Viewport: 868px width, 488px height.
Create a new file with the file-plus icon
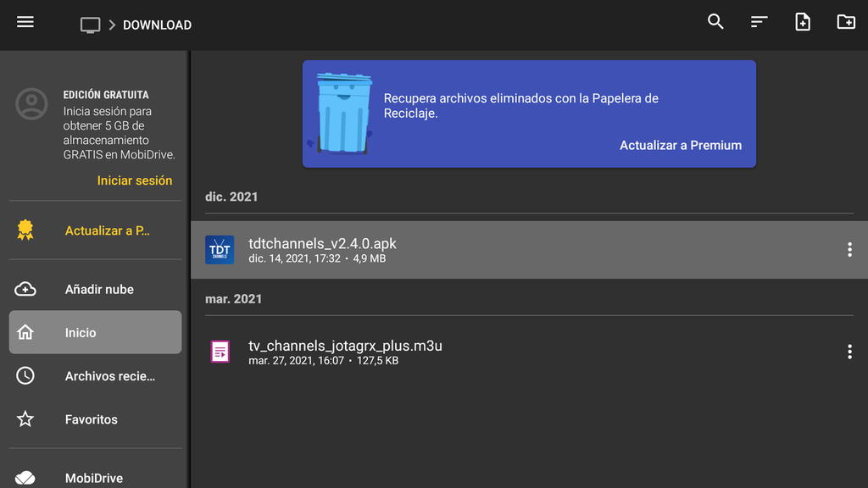803,22
